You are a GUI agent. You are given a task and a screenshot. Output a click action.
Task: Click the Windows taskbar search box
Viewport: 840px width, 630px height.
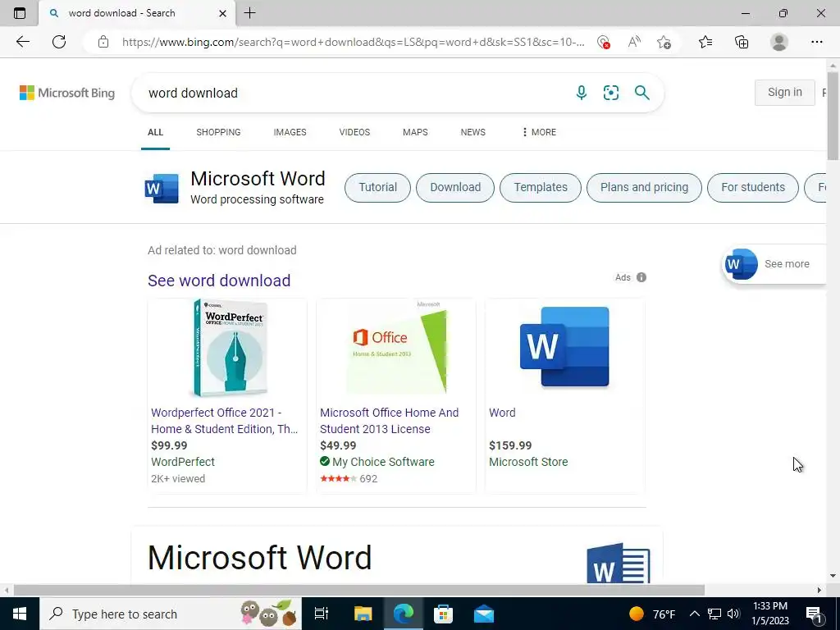tap(171, 614)
